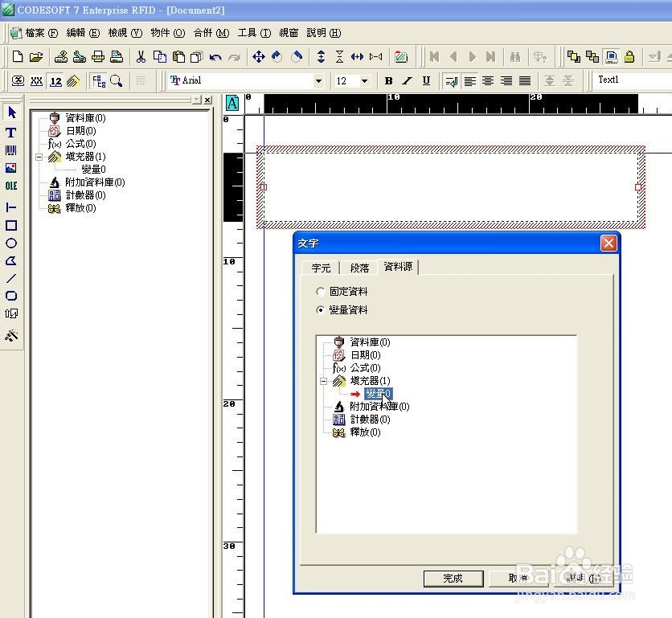Open the 編輯(E) menu
The width and height of the screenshot is (672, 618).
[x=83, y=33]
